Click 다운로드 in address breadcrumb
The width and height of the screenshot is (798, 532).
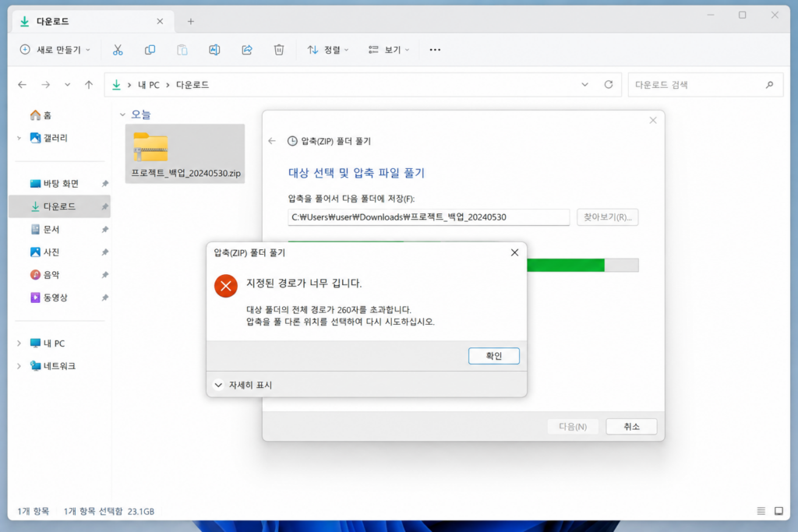(192, 85)
